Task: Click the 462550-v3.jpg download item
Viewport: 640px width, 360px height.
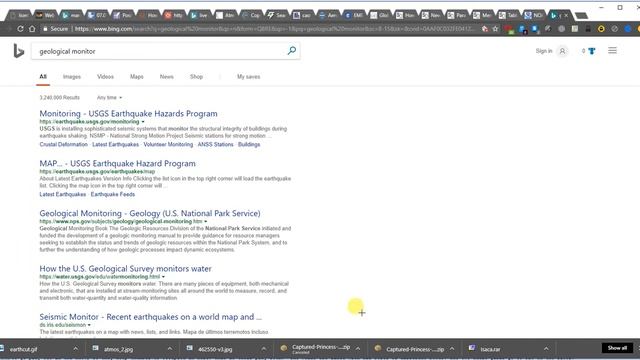Action: [214, 349]
